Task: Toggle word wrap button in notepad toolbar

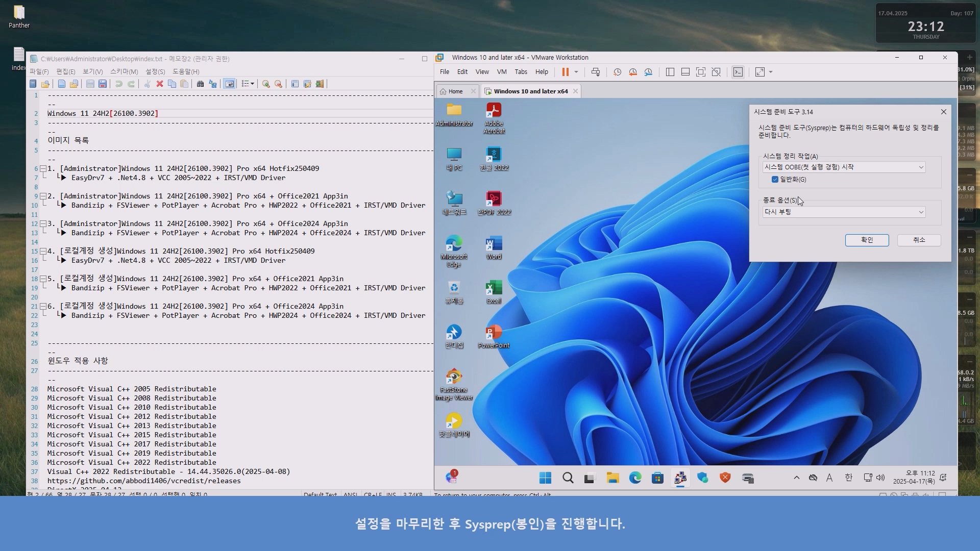Action: pyautogui.click(x=230, y=84)
